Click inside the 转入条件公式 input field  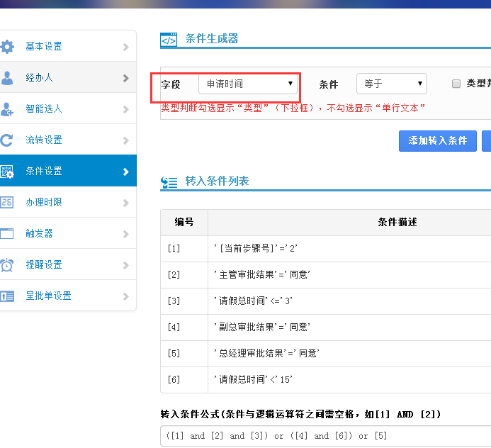coord(326,436)
